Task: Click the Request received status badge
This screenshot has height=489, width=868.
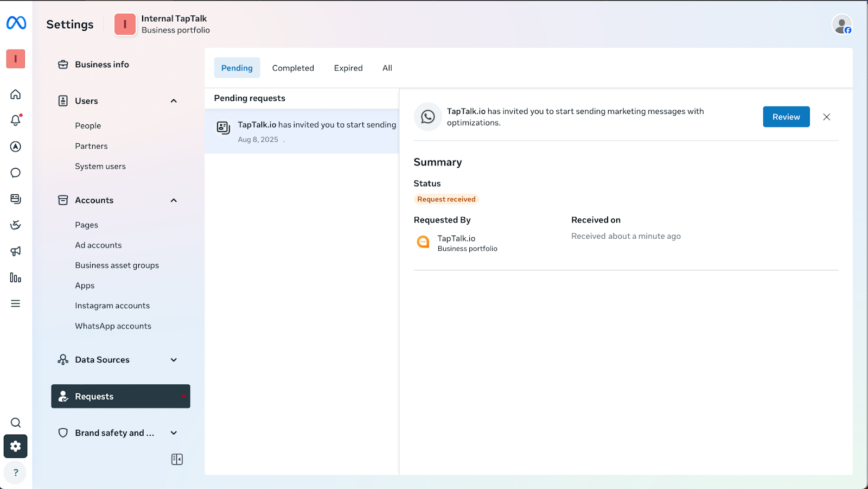Action: point(446,199)
